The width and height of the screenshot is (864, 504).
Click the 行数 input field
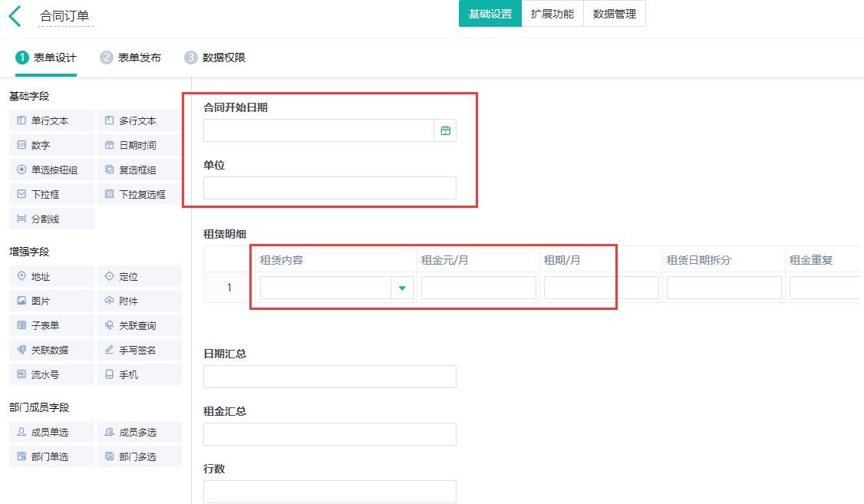click(329, 491)
